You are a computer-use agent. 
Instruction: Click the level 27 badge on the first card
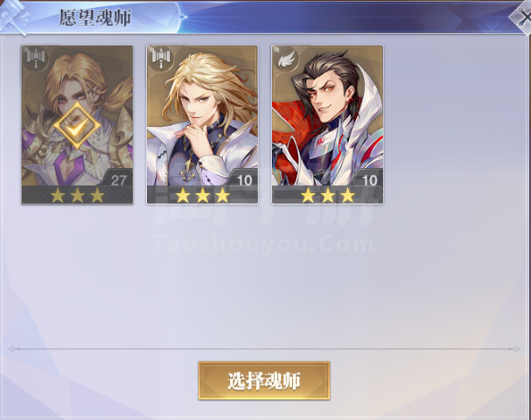118,180
